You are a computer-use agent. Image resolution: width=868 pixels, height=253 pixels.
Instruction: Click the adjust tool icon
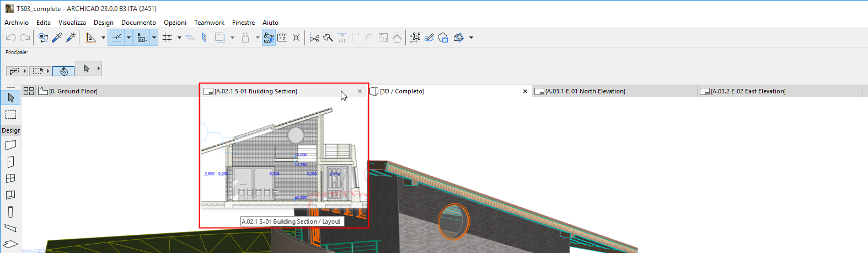328,38
